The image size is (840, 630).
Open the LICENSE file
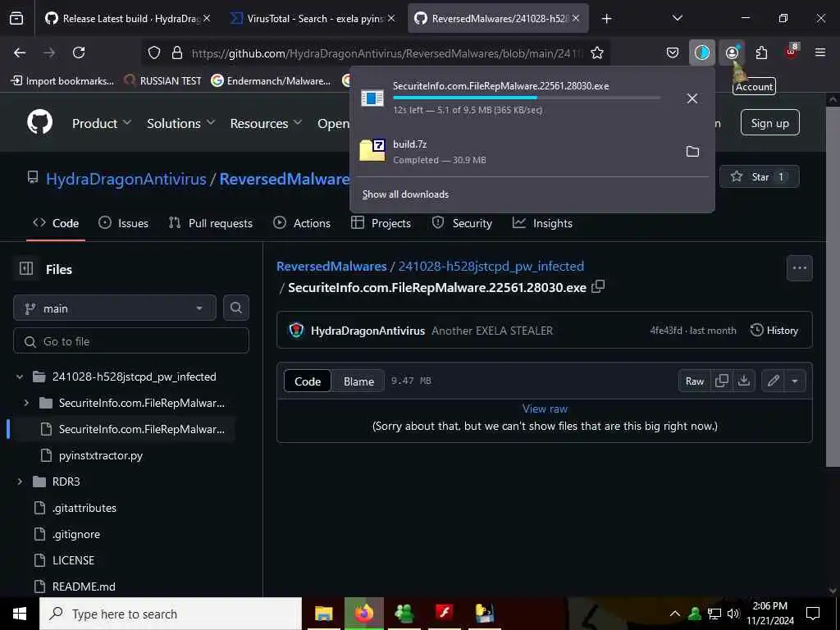(x=73, y=560)
